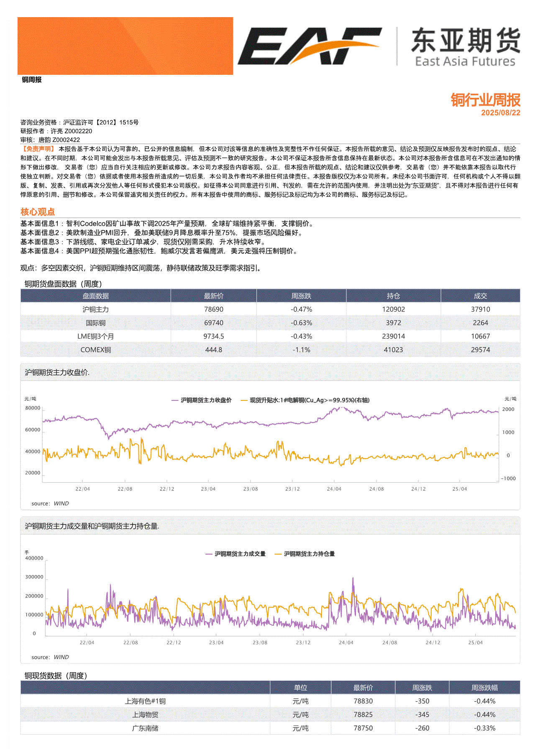Click the 22/04 tick on price chart

click(83, 489)
